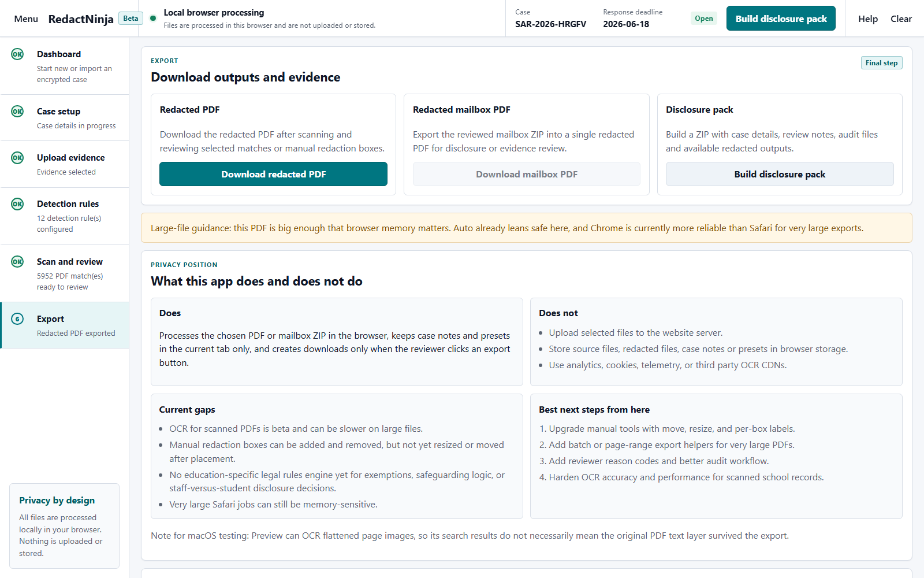Click Build disclosure pack in the Disclosure pack card
The width and height of the screenshot is (924, 578).
point(780,174)
